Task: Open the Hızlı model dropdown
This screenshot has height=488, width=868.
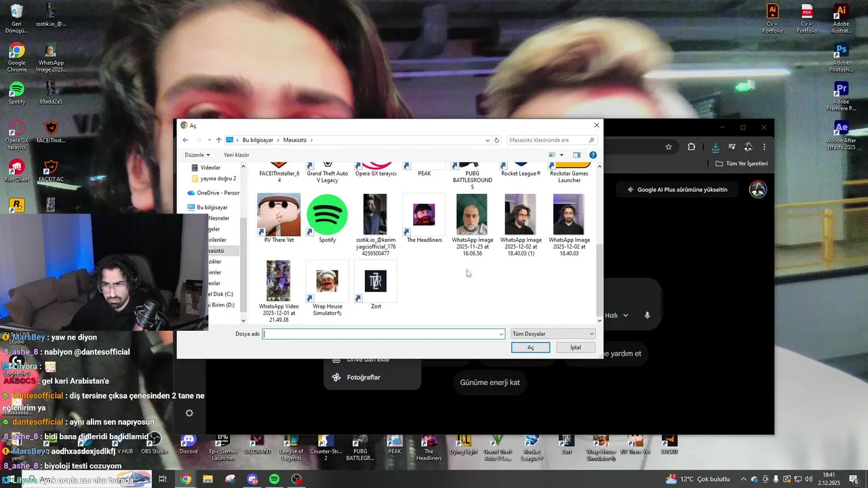Action: tap(616, 315)
